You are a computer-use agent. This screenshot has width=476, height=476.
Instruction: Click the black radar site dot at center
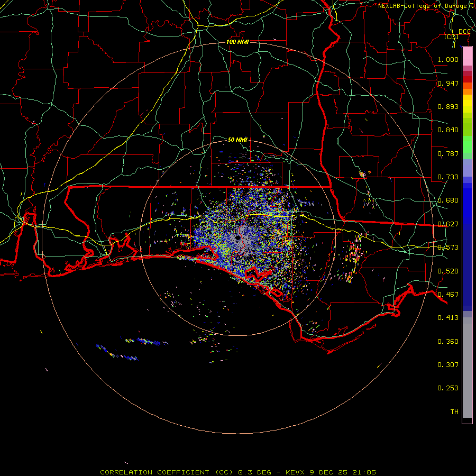[238, 238]
